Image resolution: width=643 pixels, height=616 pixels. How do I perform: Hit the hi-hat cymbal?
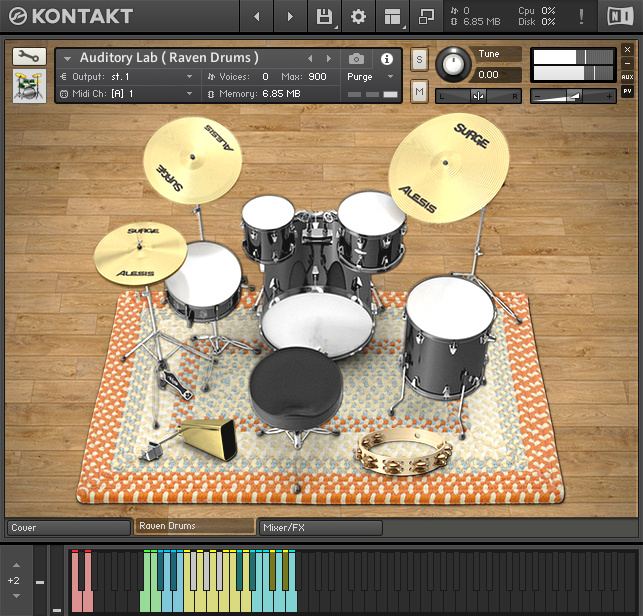pyautogui.click(x=140, y=254)
